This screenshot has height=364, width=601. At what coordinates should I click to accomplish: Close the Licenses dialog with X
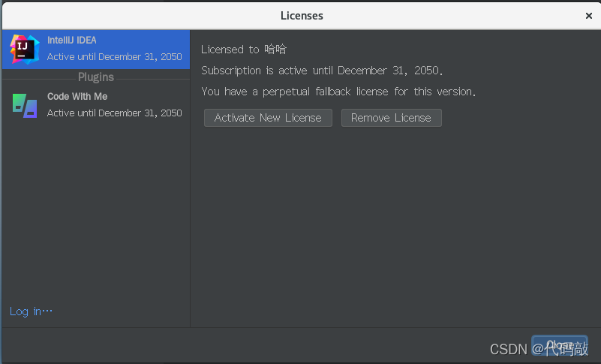(589, 16)
